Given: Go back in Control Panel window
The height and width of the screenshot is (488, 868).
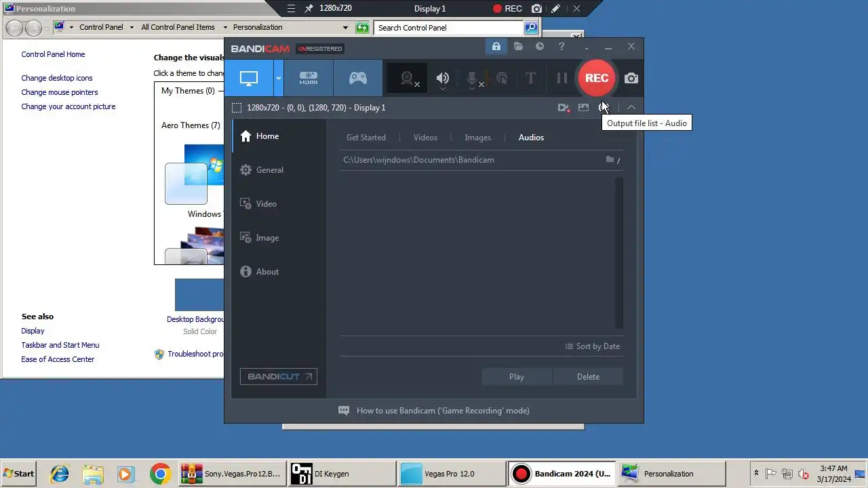Looking at the screenshot, I should 14,28.
